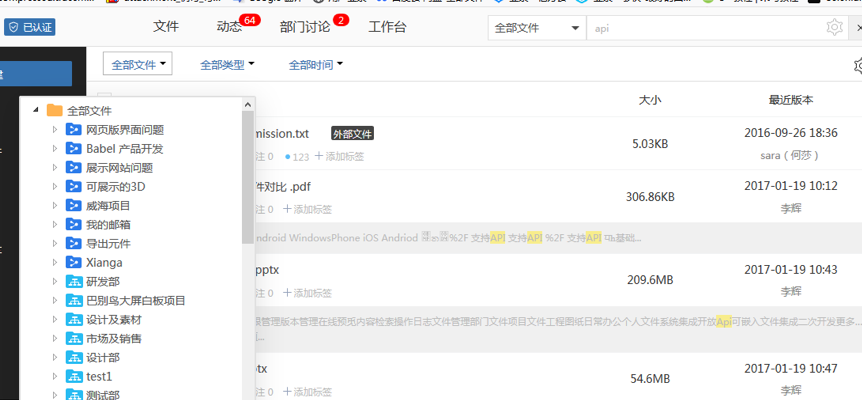Sort by the 大小 column header
Screen dimensions: 862x400
650,100
